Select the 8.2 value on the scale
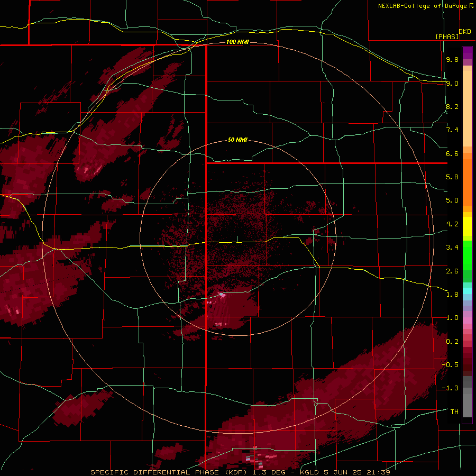The width and height of the screenshot is (476, 476). pyautogui.click(x=452, y=106)
